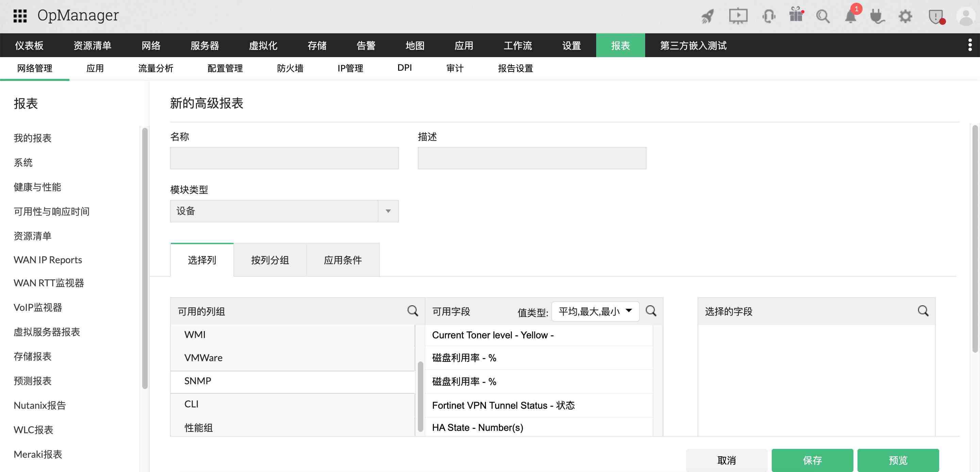Click the search magnifier in 可用的列组 panel
The width and height of the screenshot is (980, 472).
pyautogui.click(x=413, y=311)
